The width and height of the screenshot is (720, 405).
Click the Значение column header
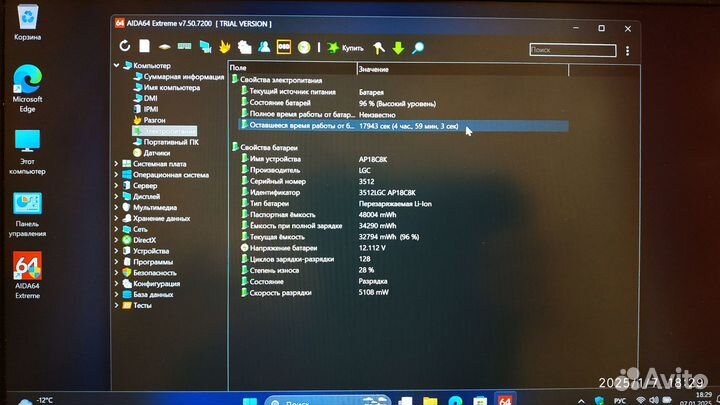click(x=373, y=68)
